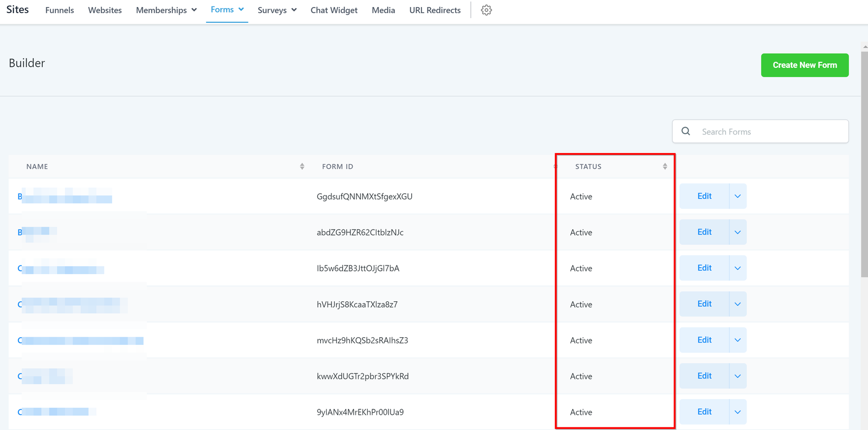Switch to the Websites tab
This screenshot has height=430, width=868.
(x=105, y=10)
